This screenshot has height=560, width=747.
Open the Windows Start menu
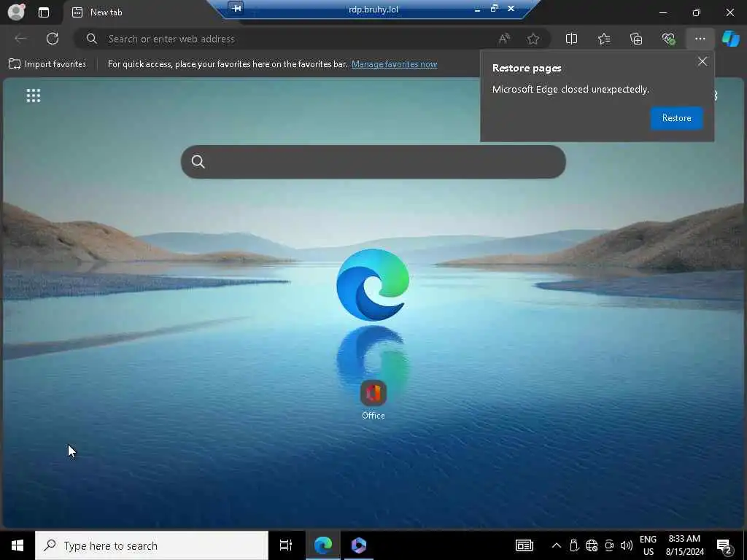(18, 545)
